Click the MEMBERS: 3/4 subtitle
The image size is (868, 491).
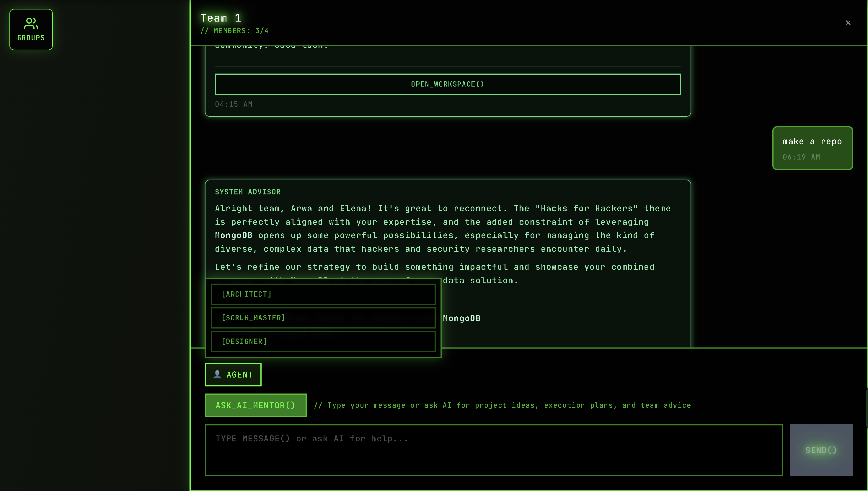tap(234, 31)
